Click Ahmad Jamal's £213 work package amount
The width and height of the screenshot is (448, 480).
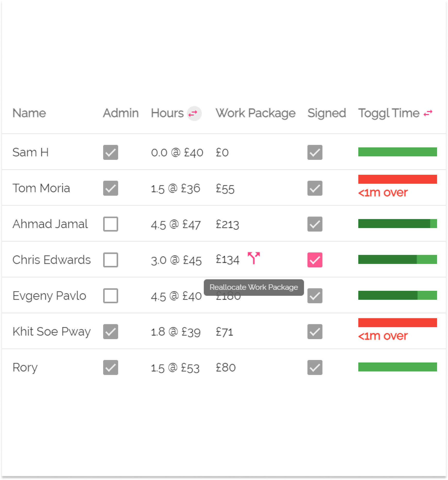227,224
